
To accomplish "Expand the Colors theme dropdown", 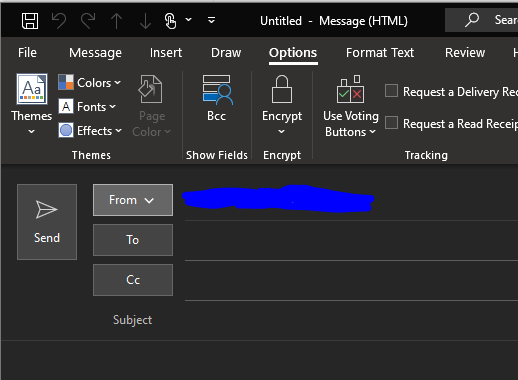I will [x=89, y=83].
